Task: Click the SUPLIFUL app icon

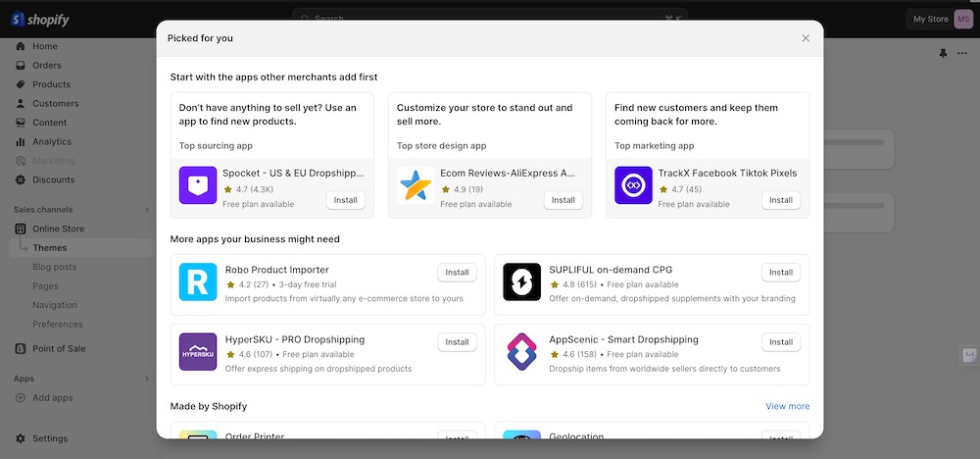Action: (x=521, y=282)
